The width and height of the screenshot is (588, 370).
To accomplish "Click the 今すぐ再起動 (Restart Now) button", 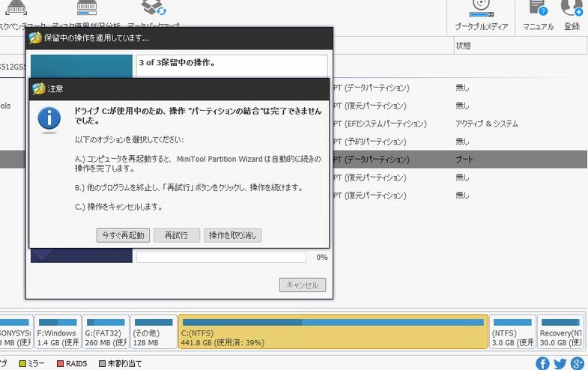I will (x=124, y=235).
